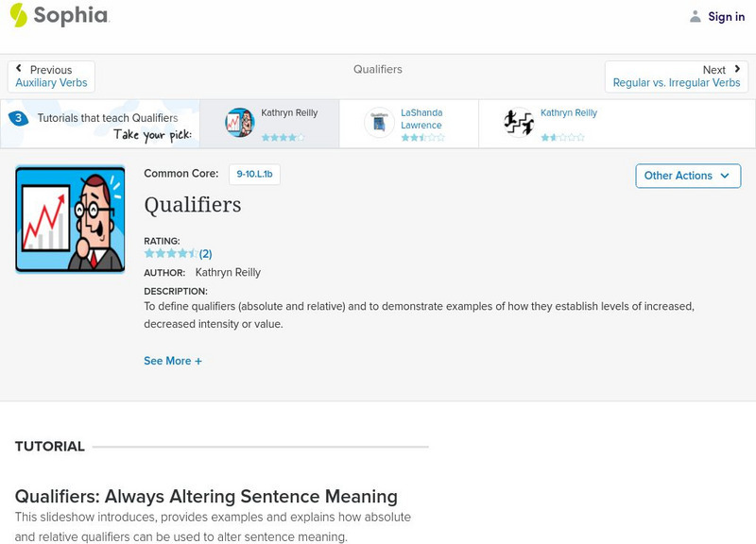Click the person icon next to Sign in
Screen dimensions: 756x544
coord(694,16)
